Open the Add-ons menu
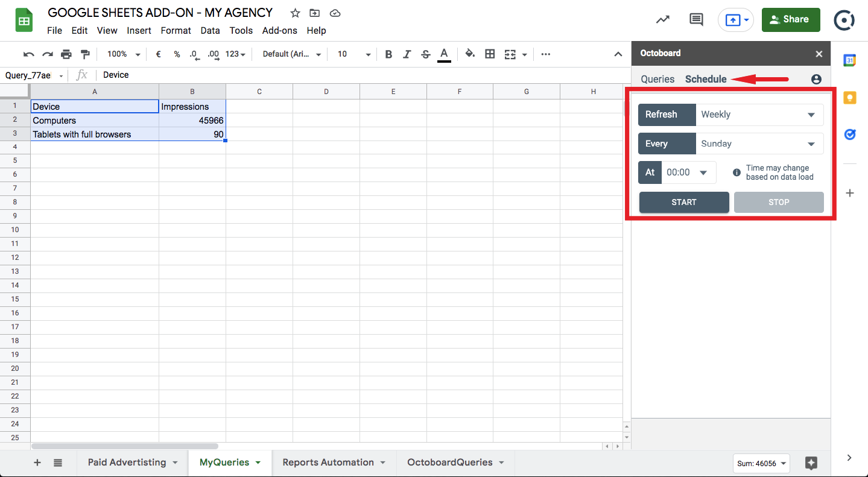The height and width of the screenshot is (477, 868). tap(280, 30)
